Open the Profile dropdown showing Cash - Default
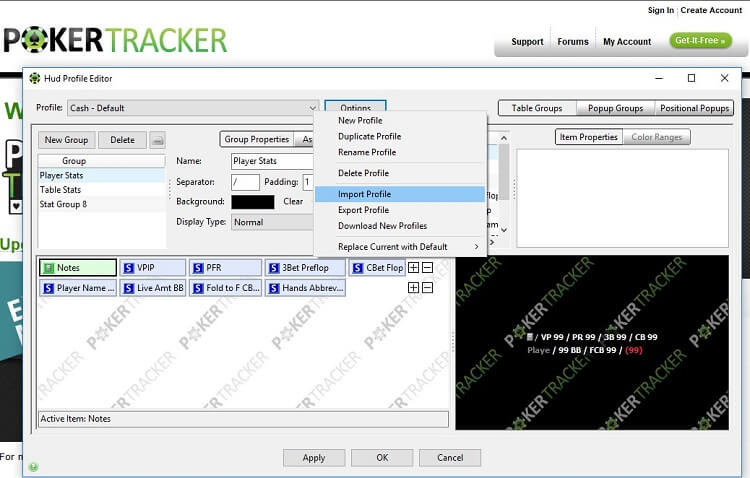 point(193,108)
